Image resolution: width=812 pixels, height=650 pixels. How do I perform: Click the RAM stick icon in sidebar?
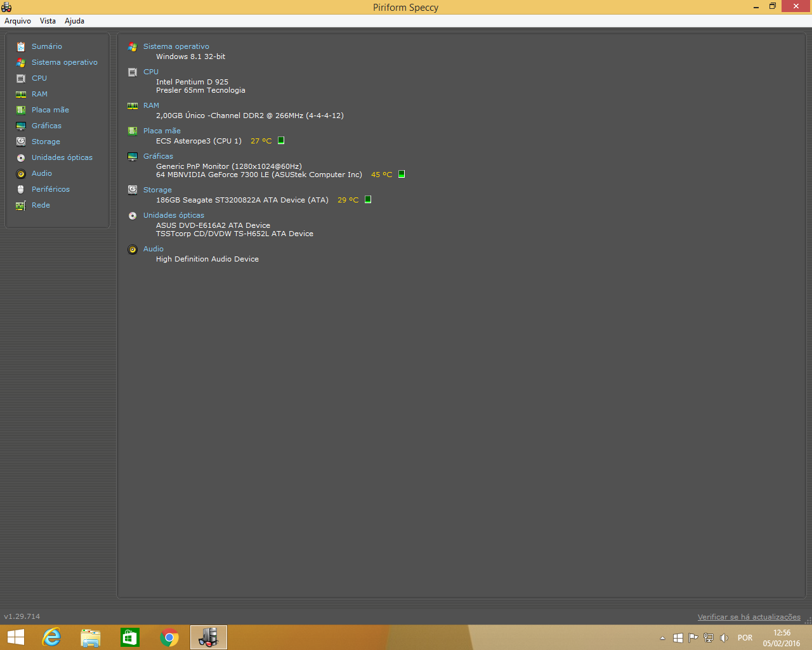[x=21, y=94]
